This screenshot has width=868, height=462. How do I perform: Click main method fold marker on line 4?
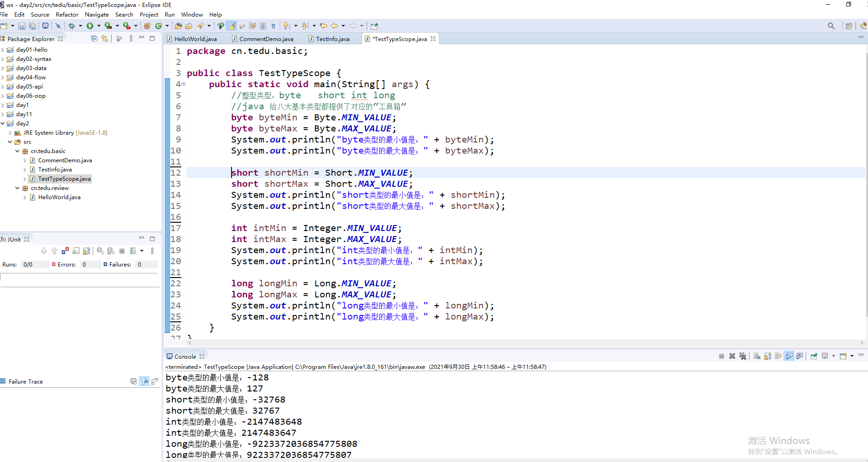[183, 84]
